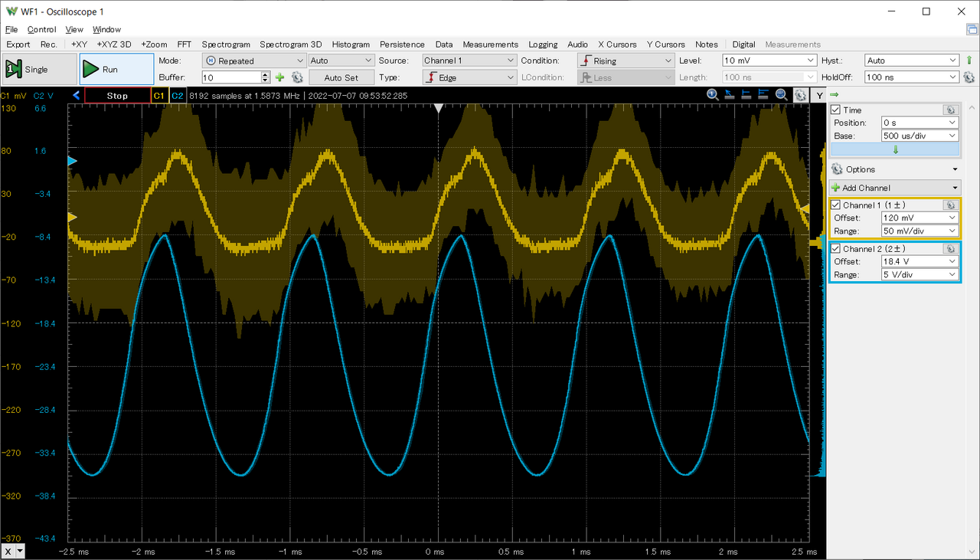Click the Buffer number input field
980x560 pixels.
231,77
